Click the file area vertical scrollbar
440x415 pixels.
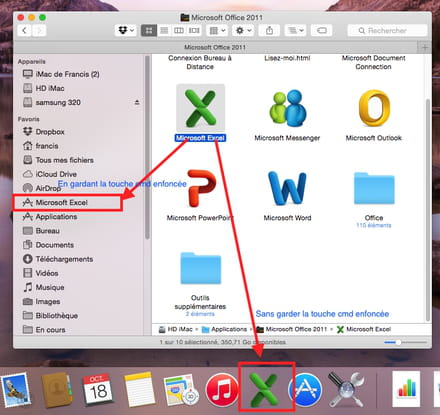[428, 210]
